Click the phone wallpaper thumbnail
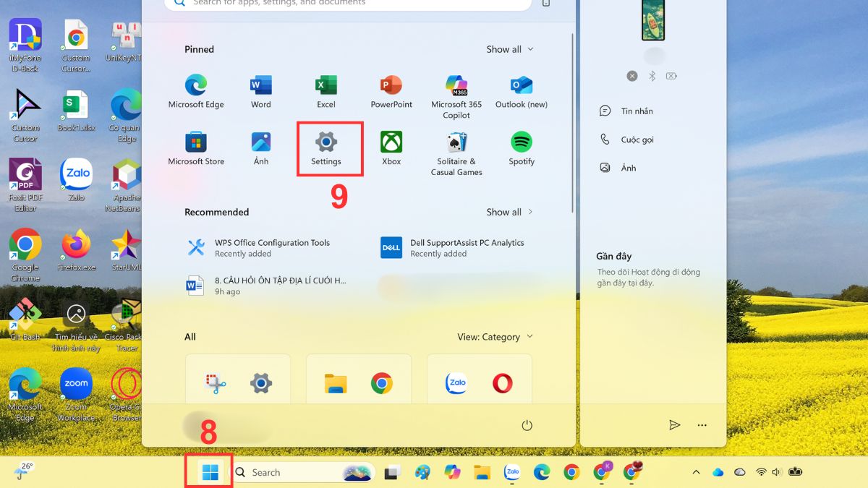868x488 pixels. [653, 20]
